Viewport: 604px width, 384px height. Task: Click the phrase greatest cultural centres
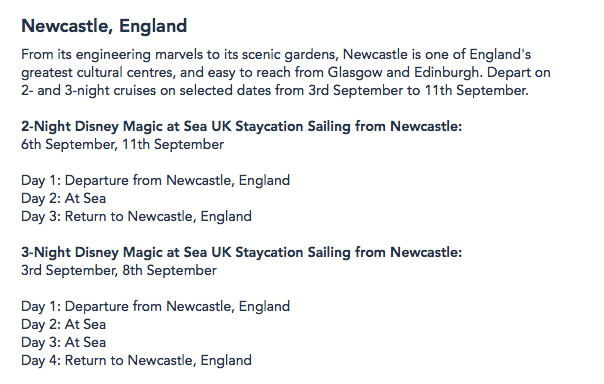pyautogui.click(x=98, y=72)
